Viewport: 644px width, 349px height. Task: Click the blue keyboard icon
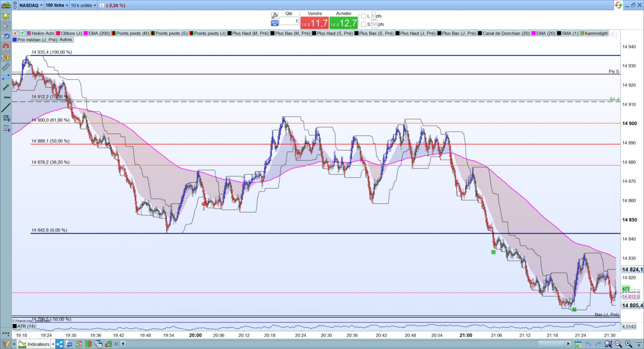click(274, 23)
